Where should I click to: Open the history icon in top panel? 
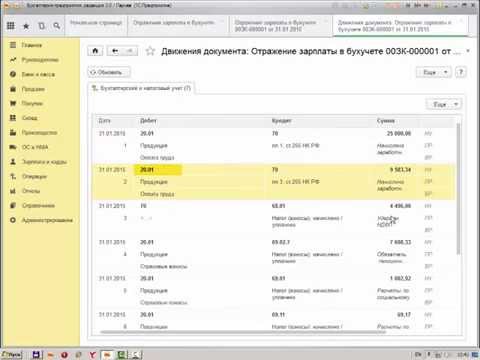(42, 26)
